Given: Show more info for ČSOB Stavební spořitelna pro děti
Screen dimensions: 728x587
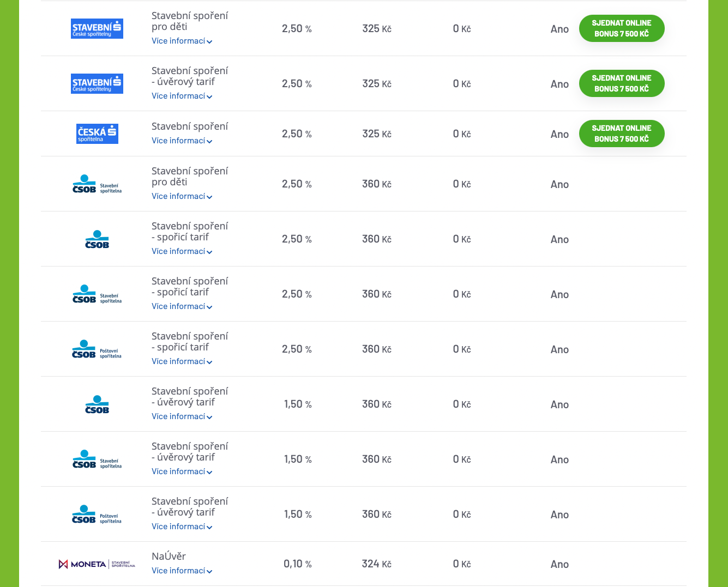Looking at the screenshot, I should pyautogui.click(x=182, y=196).
